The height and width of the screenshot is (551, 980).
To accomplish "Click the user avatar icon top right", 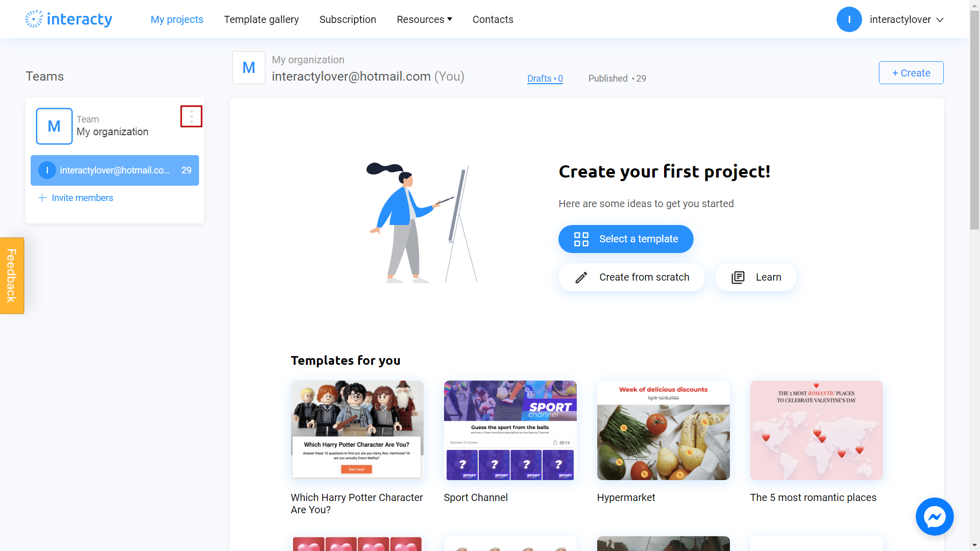I will point(849,19).
